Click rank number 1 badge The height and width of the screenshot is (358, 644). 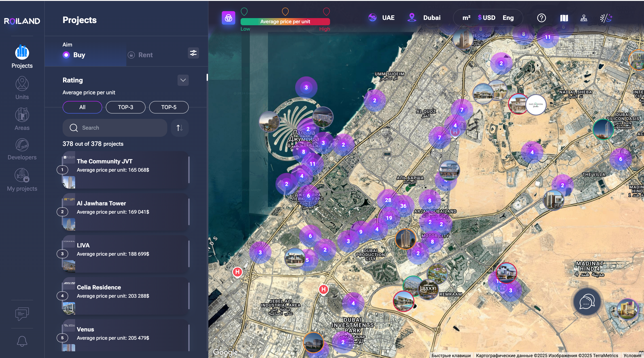pos(62,170)
